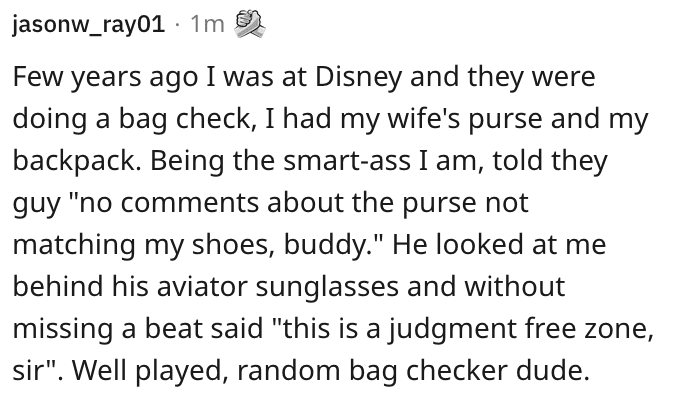
Task: Click the arm-wrestling award icon beside the timestamp
Action: pos(249,24)
